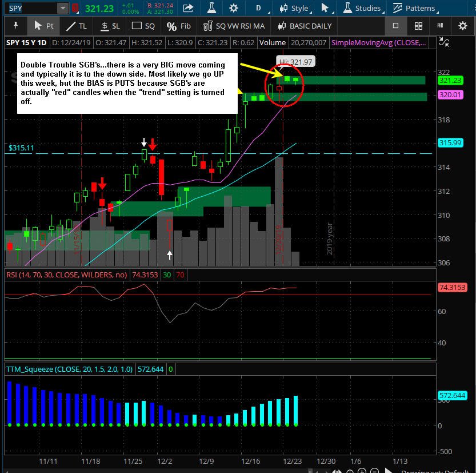Click the share chart arrow icon
The image size is (476, 473).
[188, 8]
